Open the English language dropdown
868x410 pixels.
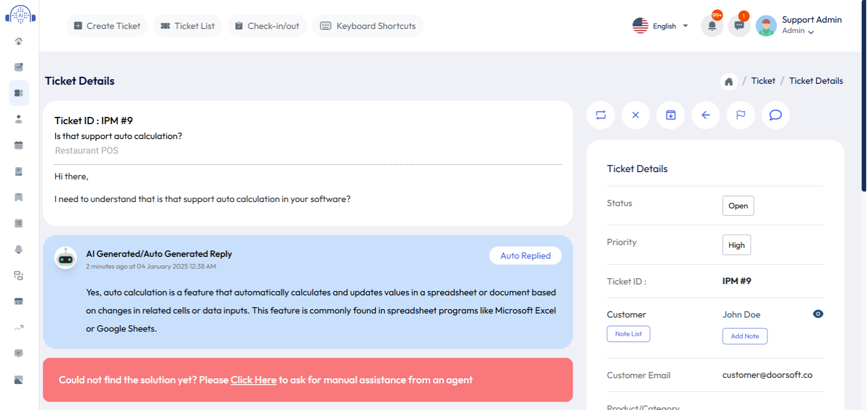661,26
